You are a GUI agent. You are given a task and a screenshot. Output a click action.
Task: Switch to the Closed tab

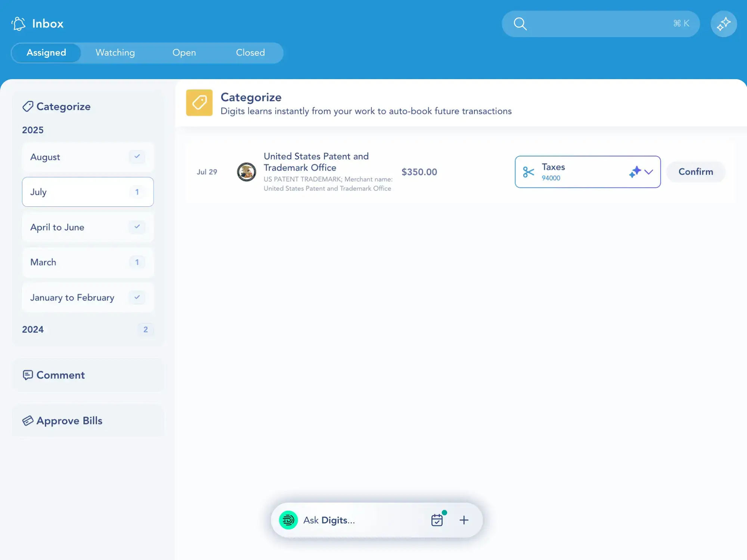(x=250, y=53)
